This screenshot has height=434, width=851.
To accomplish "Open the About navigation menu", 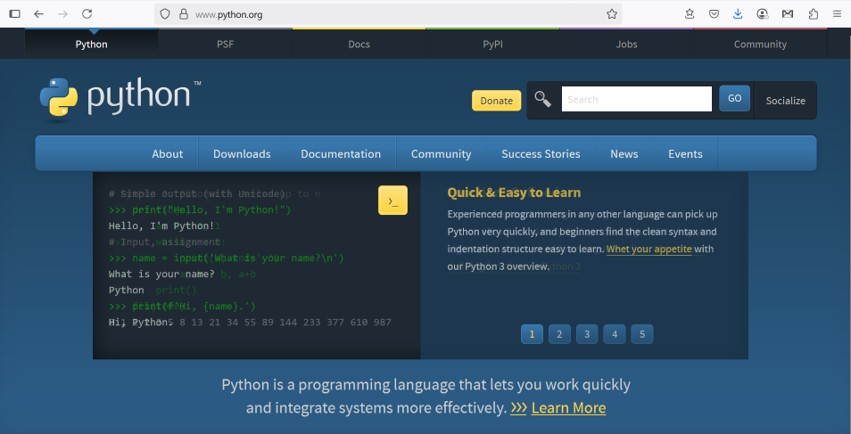I will [167, 154].
